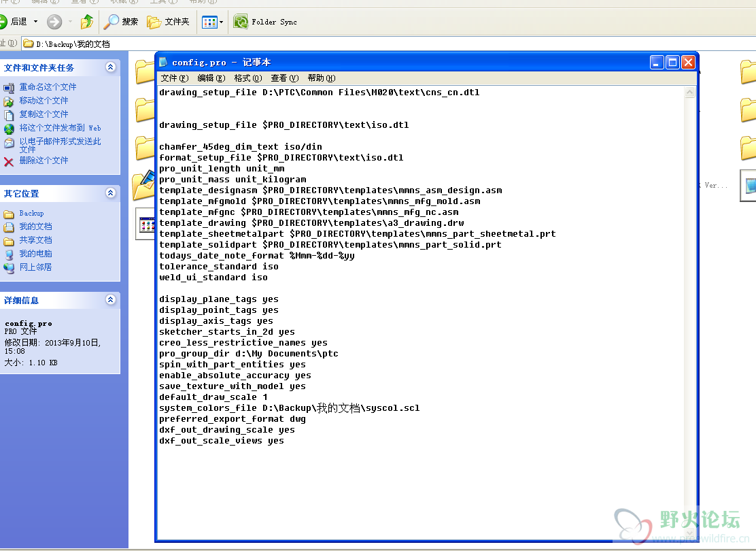This screenshot has width=756, height=551.
Task: Click the 'weld_ui_standard iso' line
Action: pos(213,278)
